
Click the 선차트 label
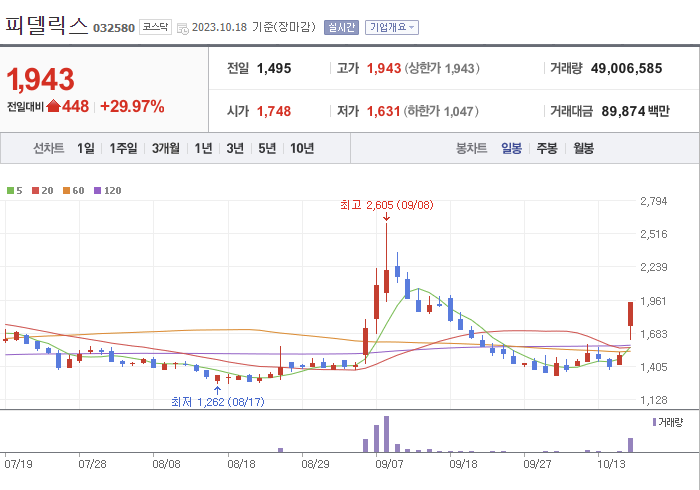coord(49,148)
